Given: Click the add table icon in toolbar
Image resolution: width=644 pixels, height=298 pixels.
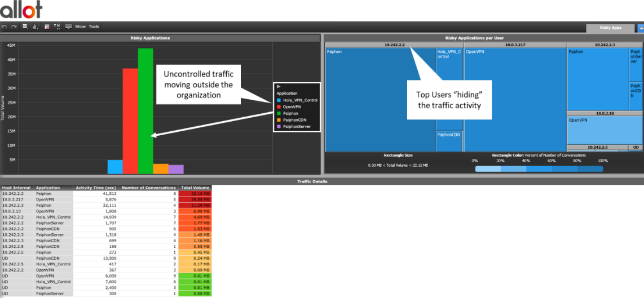Looking at the screenshot, I should [x=25, y=26].
